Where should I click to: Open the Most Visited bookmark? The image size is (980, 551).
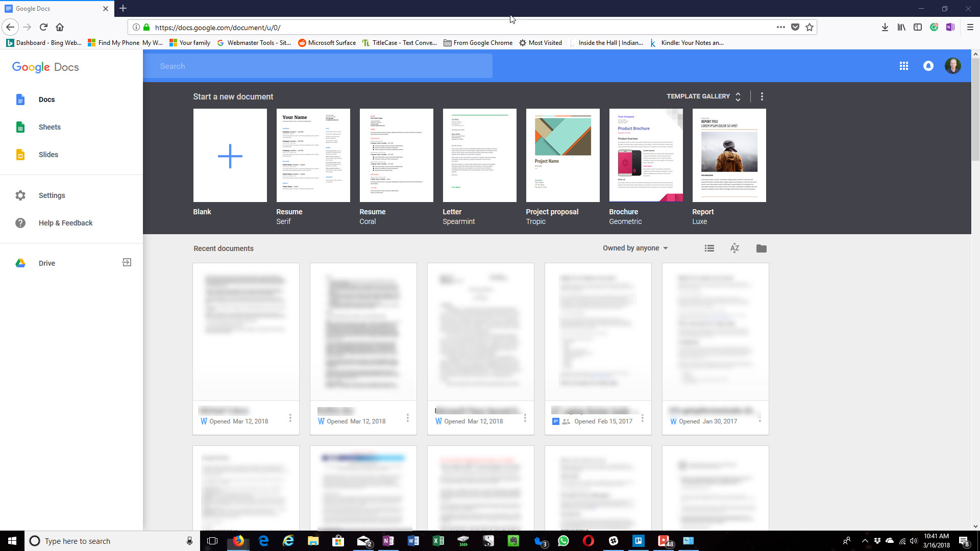coord(541,43)
